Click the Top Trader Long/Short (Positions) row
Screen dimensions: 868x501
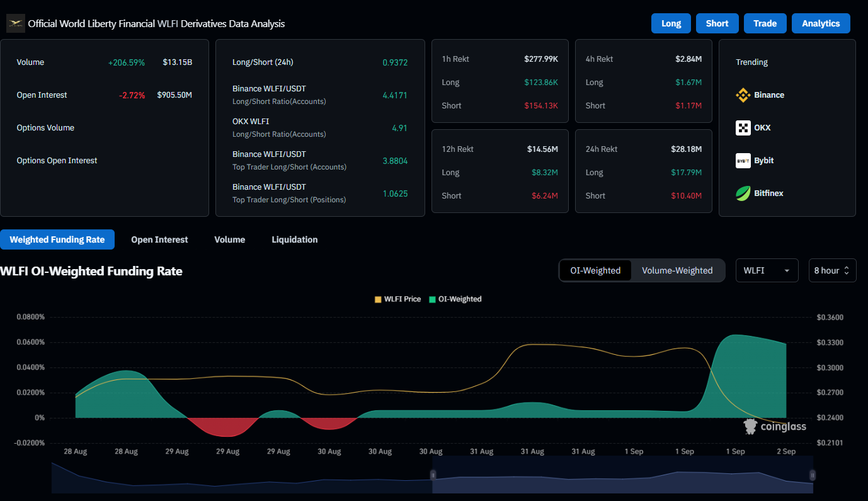[320, 193]
